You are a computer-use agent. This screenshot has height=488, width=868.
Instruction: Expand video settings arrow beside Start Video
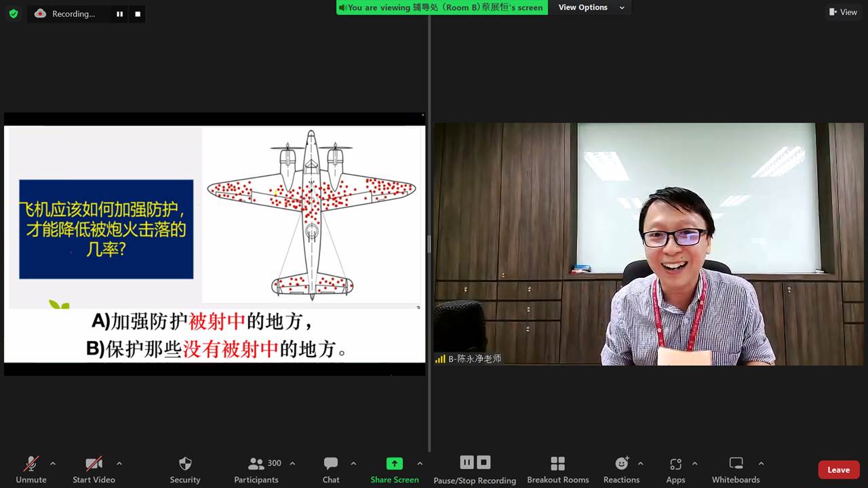(119, 464)
